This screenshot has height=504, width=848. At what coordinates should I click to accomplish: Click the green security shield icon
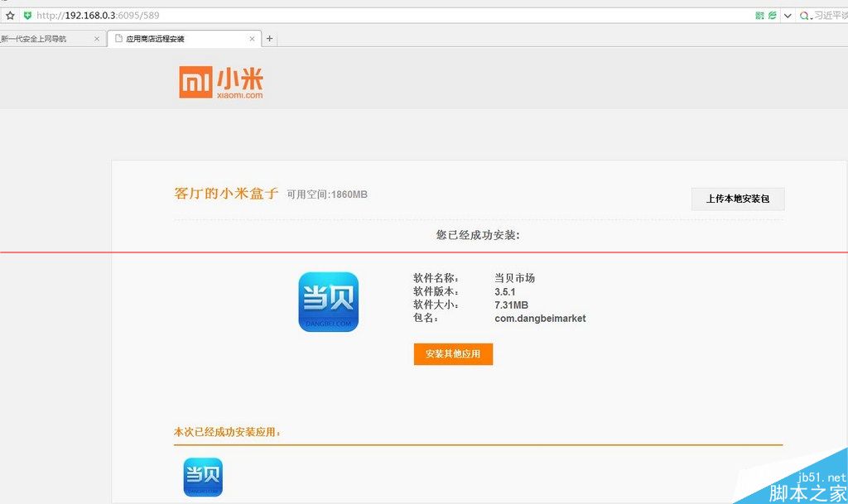[27, 16]
